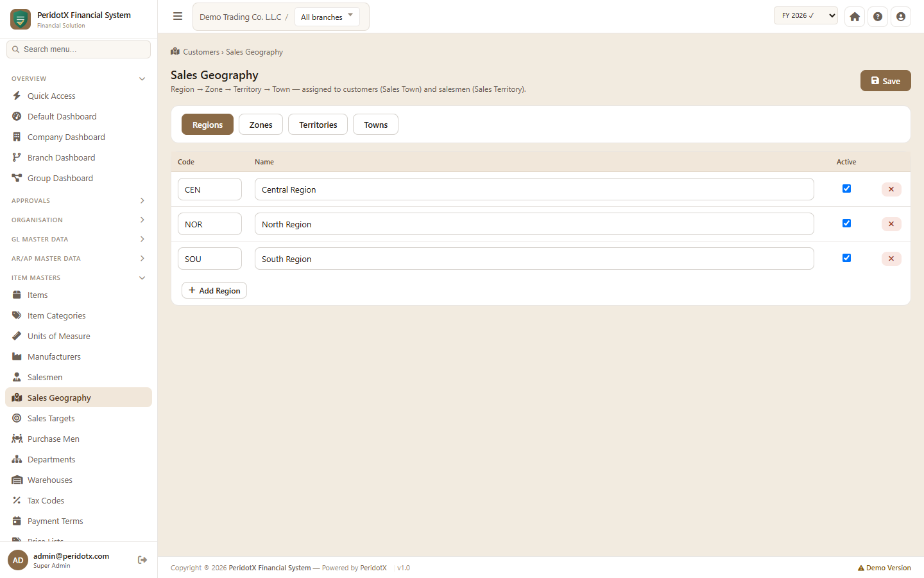Delete the South Region row
Image resolution: width=924 pixels, height=578 pixels.
[x=891, y=259]
